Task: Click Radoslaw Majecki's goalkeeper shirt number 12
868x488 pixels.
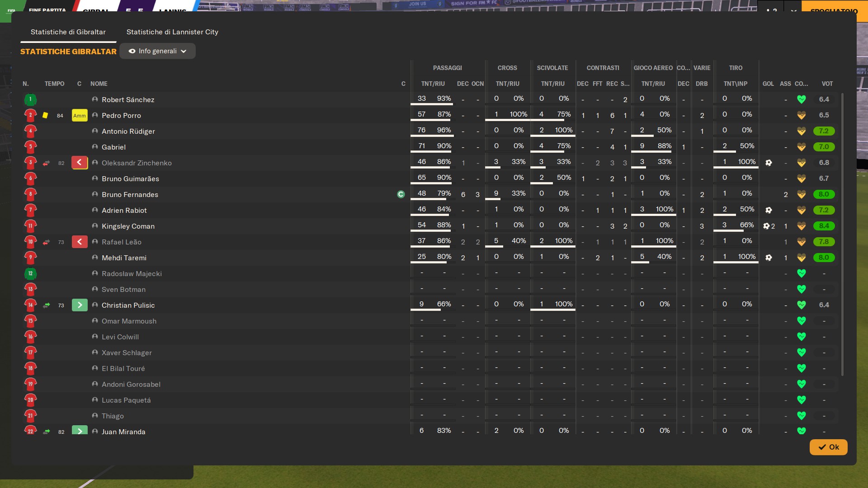Action: (30, 273)
